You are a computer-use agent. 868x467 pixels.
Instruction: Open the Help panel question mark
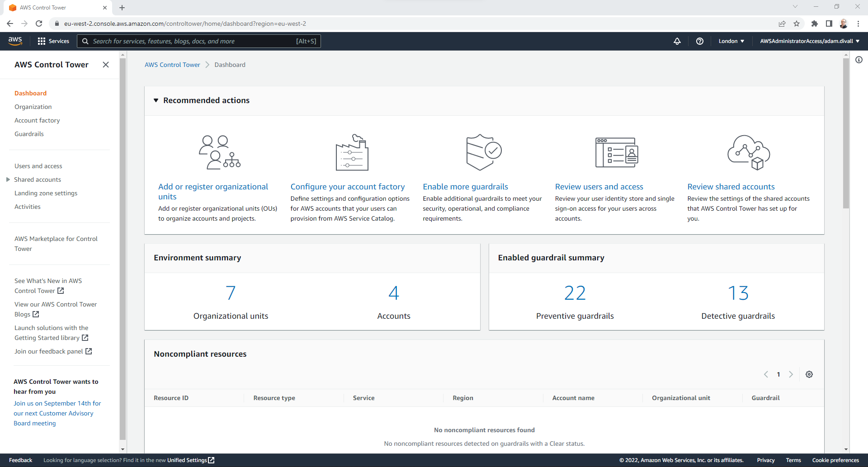click(x=700, y=41)
